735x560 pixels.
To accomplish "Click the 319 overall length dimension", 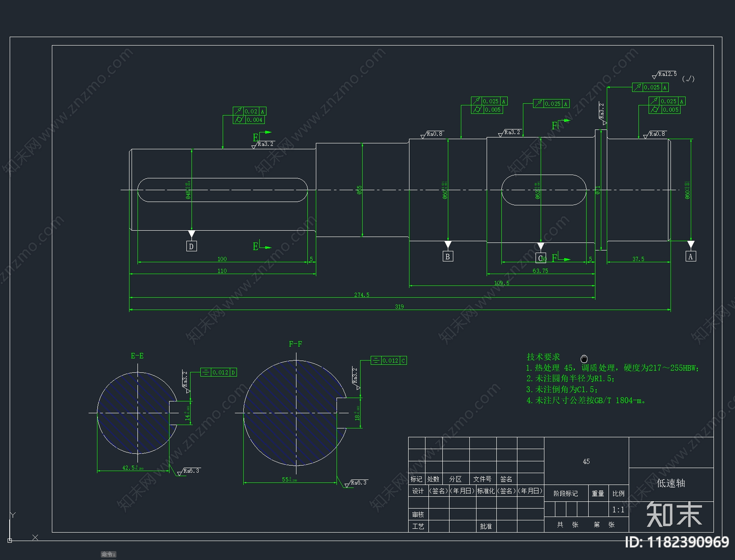I will coord(399,306).
